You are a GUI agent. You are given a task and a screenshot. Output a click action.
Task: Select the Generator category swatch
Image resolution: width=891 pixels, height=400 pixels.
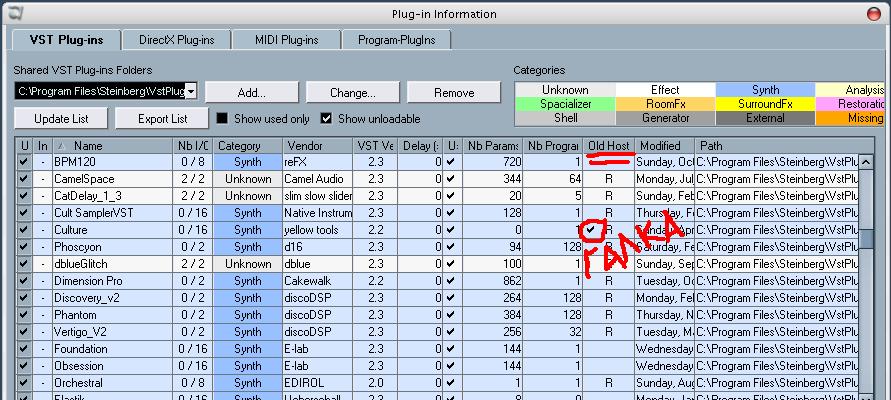tap(665, 118)
